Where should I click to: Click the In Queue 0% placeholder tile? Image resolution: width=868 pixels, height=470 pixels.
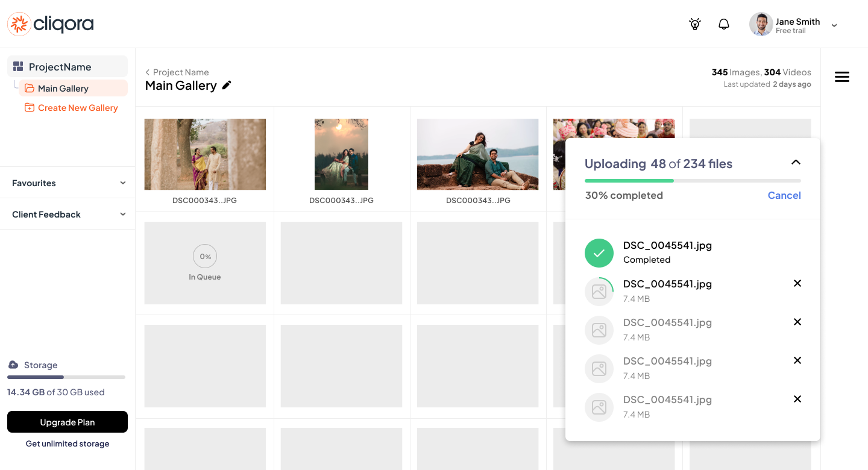(205, 263)
